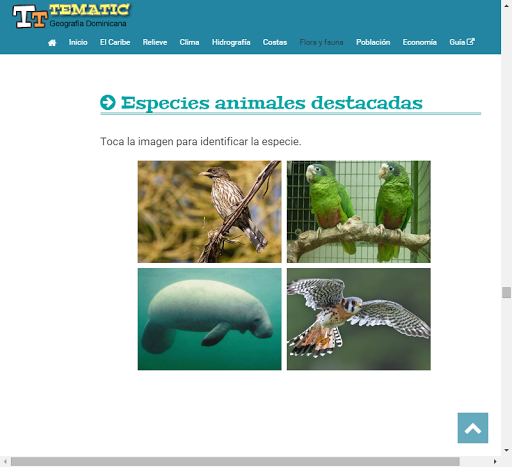Click the back-to-top chevron button
Viewport: 512px width, 467px height.
(473, 428)
